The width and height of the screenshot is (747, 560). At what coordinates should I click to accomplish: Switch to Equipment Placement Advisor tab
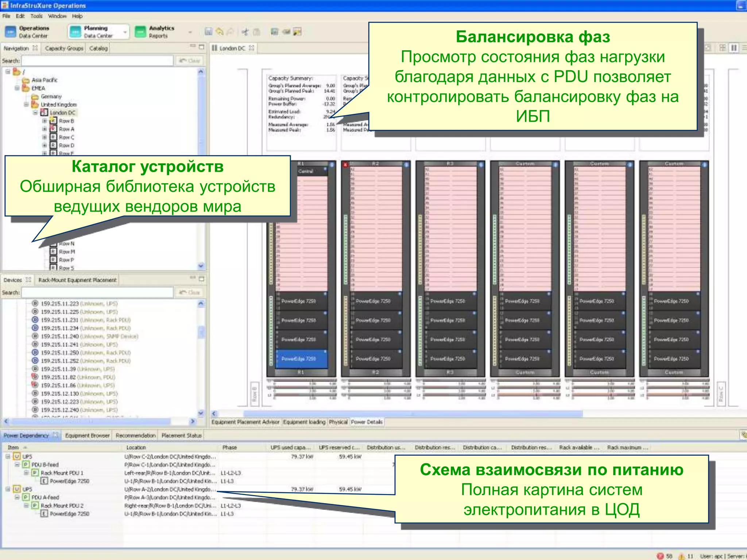coord(245,422)
